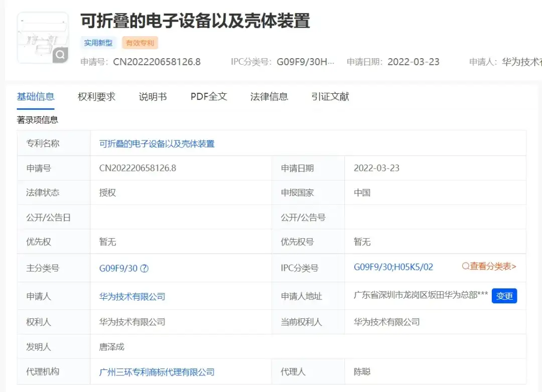This screenshot has width=542, height=392.
Task: Click the 著录项信息 section heading
Action: click(37, 120)
